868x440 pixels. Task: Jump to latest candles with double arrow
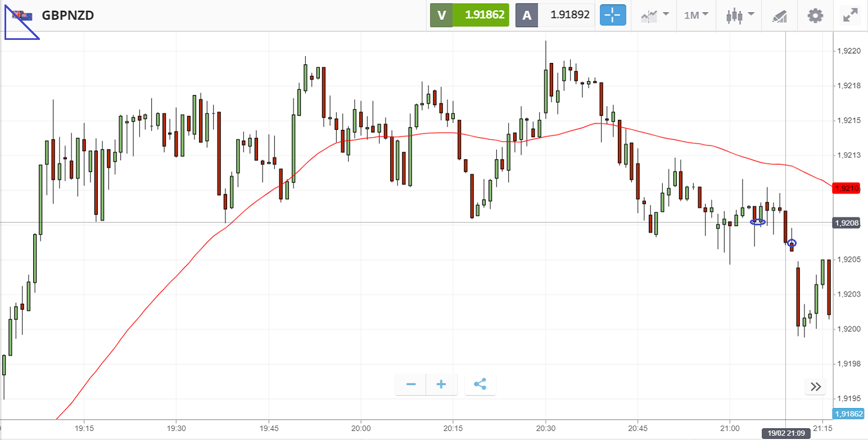pos(816,387)
